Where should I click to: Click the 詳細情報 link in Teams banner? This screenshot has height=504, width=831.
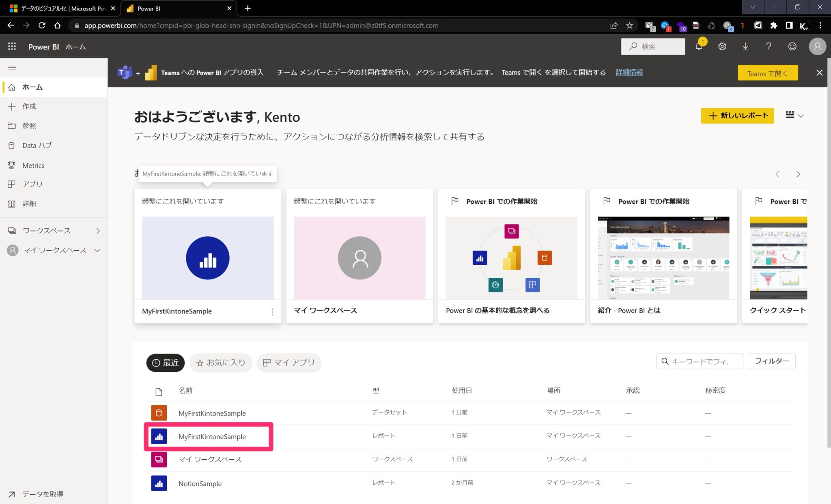(629, 73)
